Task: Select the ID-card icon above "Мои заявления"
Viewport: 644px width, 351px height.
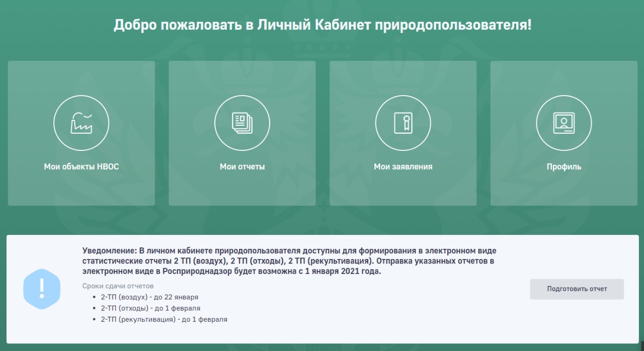Action: (403, 123)
